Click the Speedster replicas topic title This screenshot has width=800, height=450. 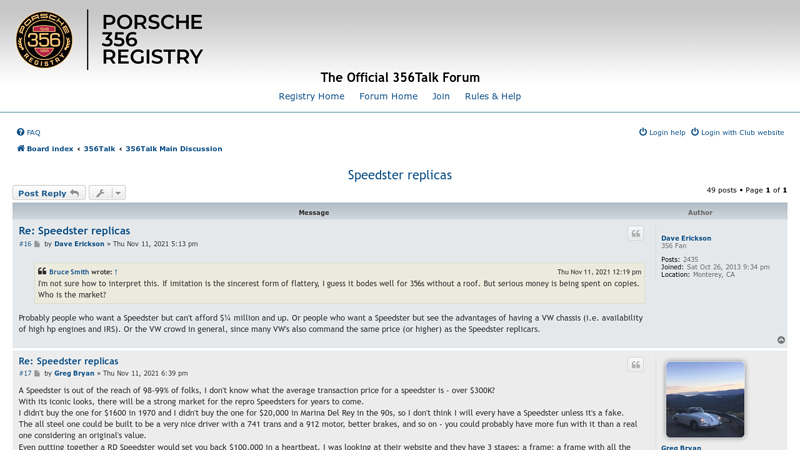point(400,175)
